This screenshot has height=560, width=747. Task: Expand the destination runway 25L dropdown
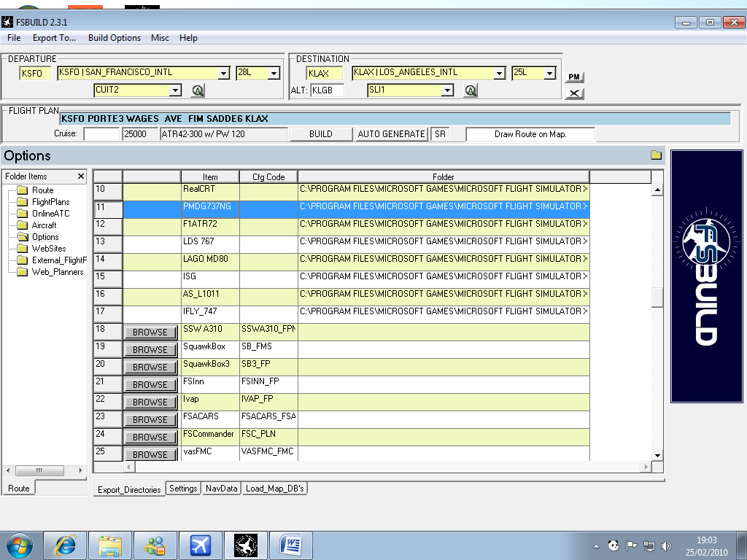point(550,73)
